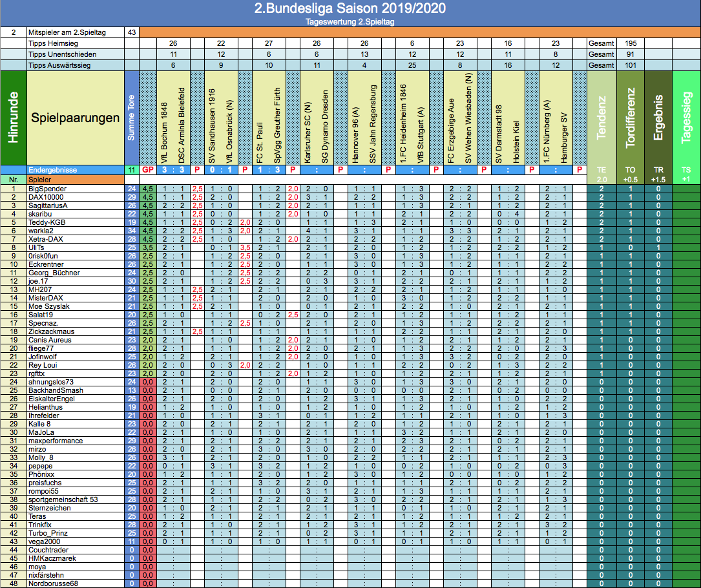Select player name "Teddy-KGB"
Screen dimensions: 701x588
coord(47,222)
